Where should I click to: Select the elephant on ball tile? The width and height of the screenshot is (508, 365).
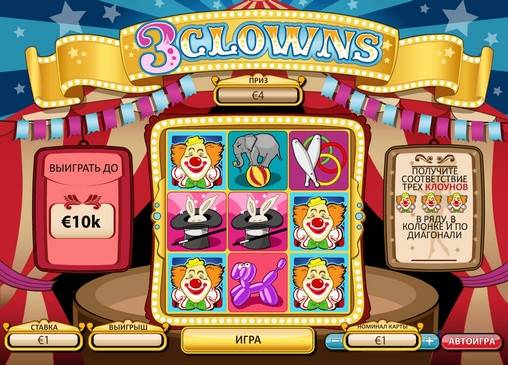tap(258, 160)
